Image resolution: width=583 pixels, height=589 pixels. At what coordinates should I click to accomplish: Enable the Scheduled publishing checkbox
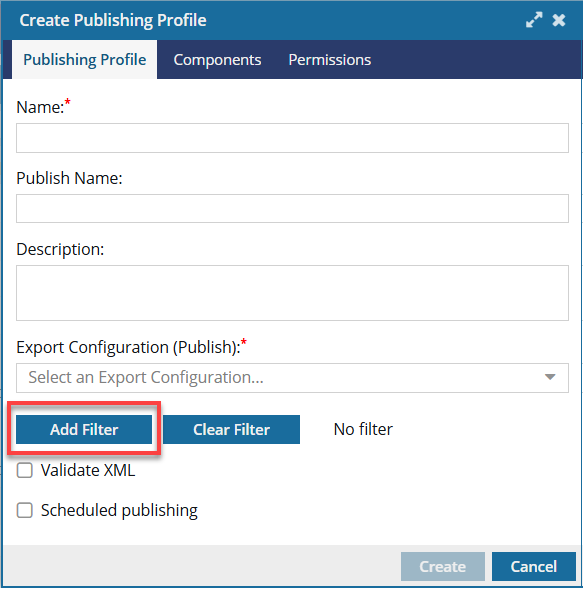(24, 510)
